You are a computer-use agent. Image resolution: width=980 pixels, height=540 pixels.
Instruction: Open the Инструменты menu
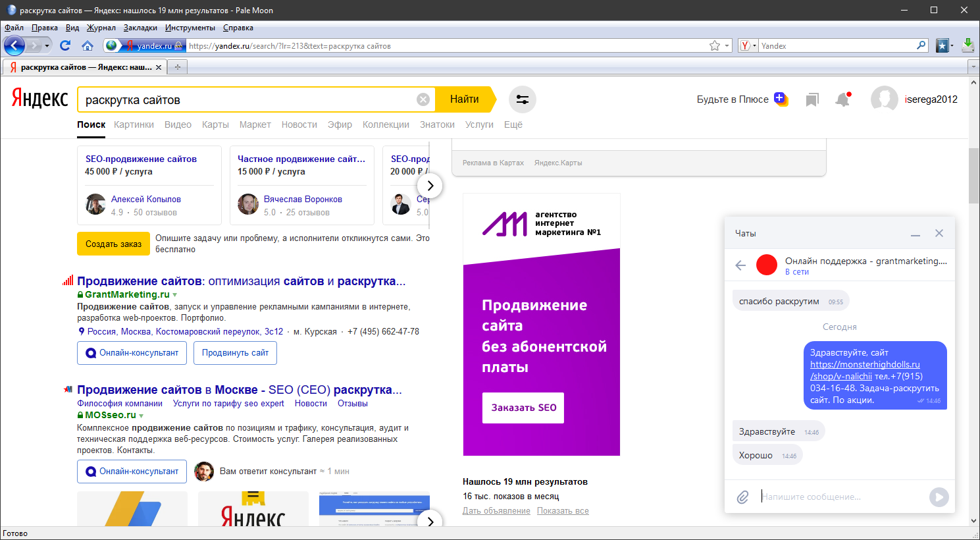tap(190, 28)
